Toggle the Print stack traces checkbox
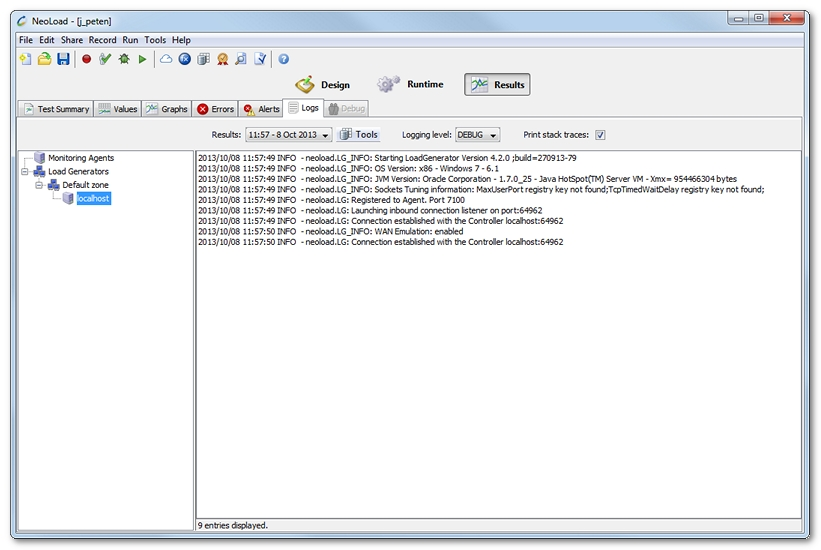 pos(601,135)
